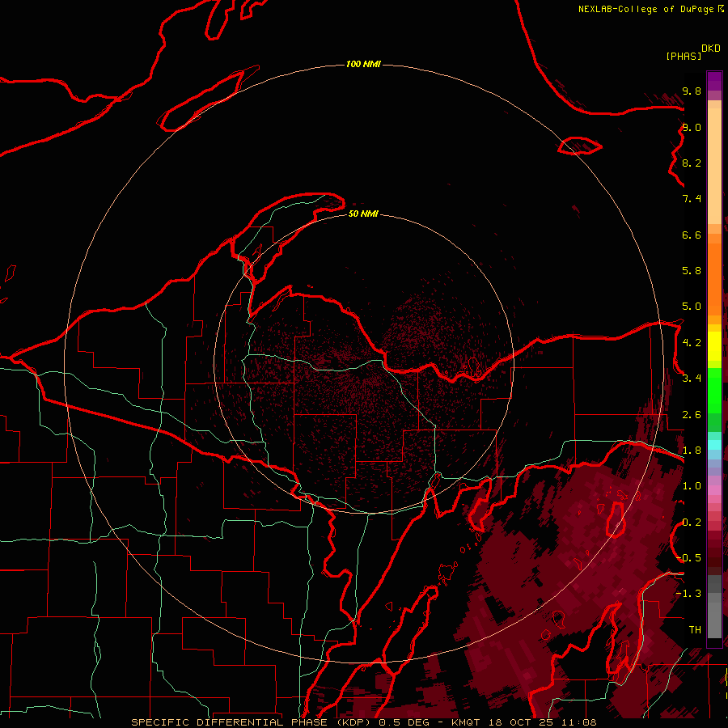Viewport: 728px width, 728px height.
Task: Click SPECIFIC DIFFERENTIAL PHASE in the caption
Action: coord(231,722)
